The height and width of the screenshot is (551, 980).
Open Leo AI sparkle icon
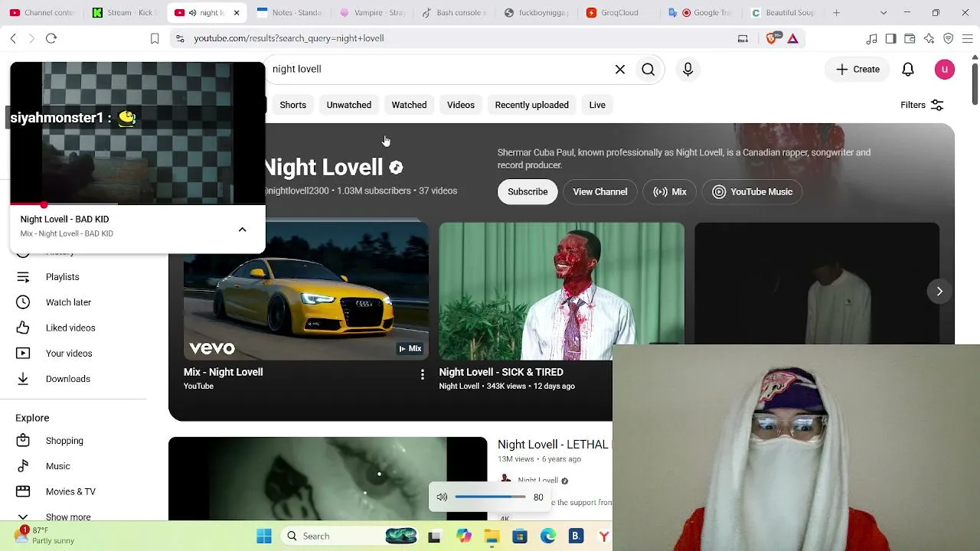929,38
